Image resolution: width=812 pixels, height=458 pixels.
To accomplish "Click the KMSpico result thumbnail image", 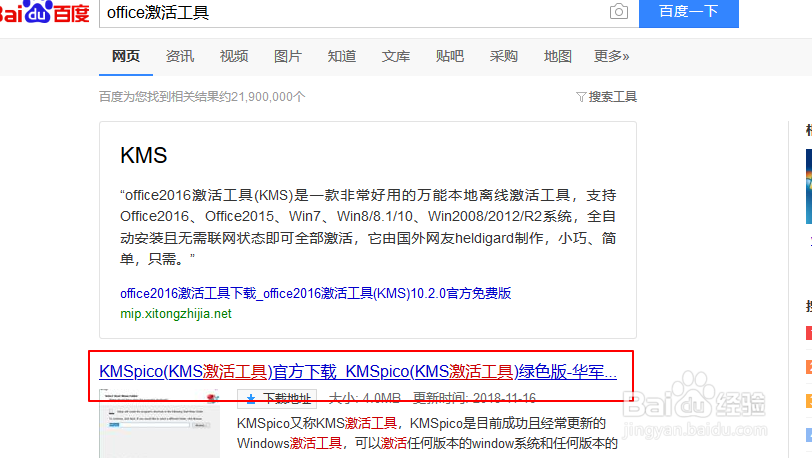I will (x=160, y=424).
